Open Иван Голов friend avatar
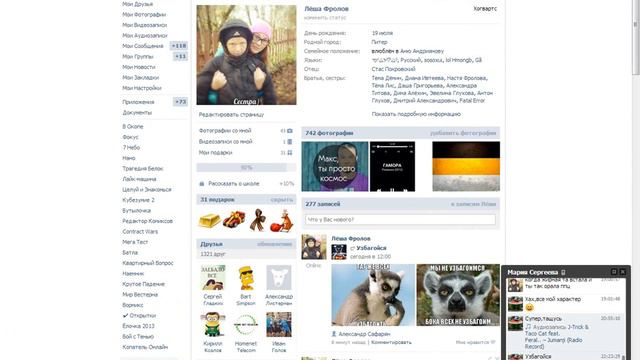 279,324
